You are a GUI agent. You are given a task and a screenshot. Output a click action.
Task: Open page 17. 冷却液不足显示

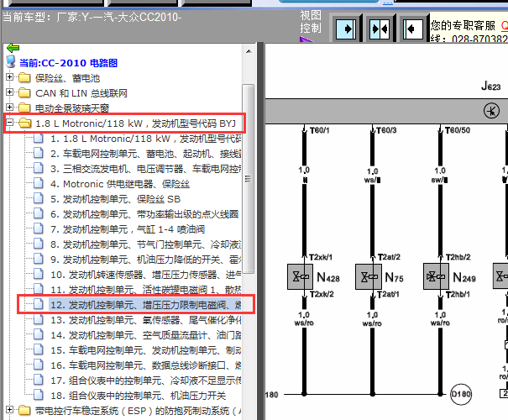point(146,381)
